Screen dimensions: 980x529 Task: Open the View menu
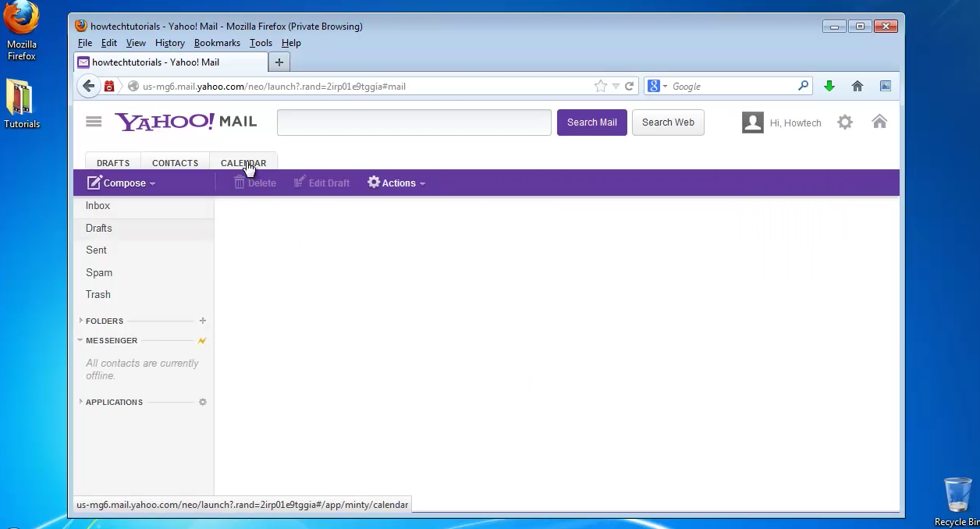tap(136, 43)
